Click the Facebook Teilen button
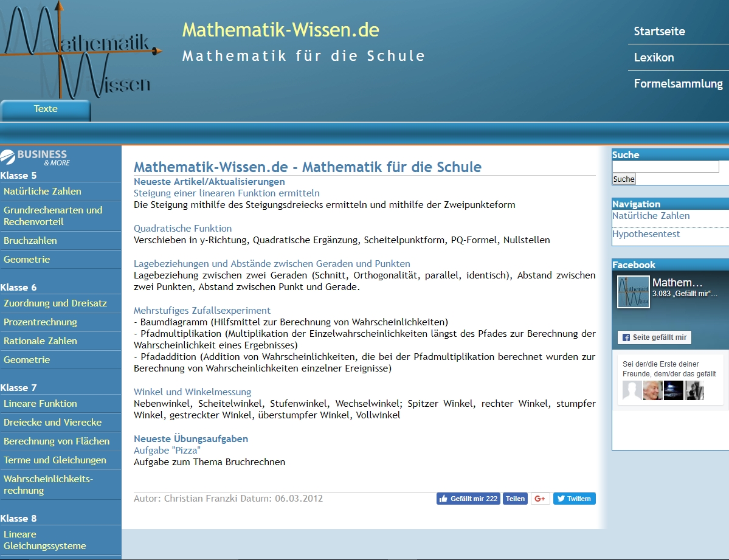Image resolution: width=729 pixels, height=560 pixels. click(515, 499)
